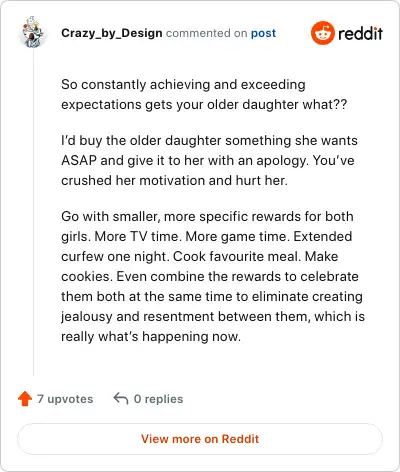Viewport: 400px width, 472px height.
Task: Open "View more on Reddit" button
Action: pos(200,439)
